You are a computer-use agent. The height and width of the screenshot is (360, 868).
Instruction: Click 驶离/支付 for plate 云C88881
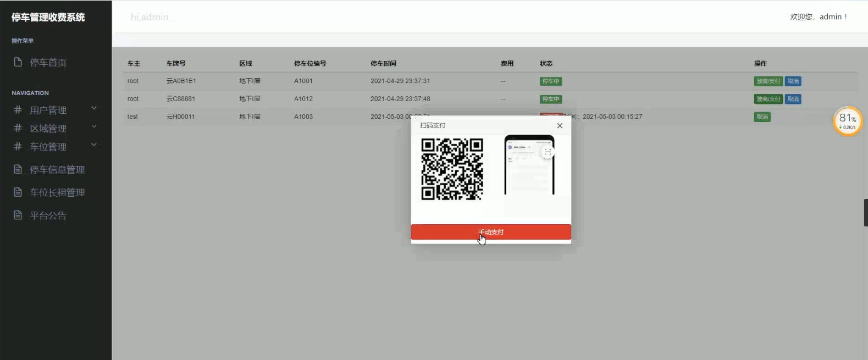click(768, 99)
